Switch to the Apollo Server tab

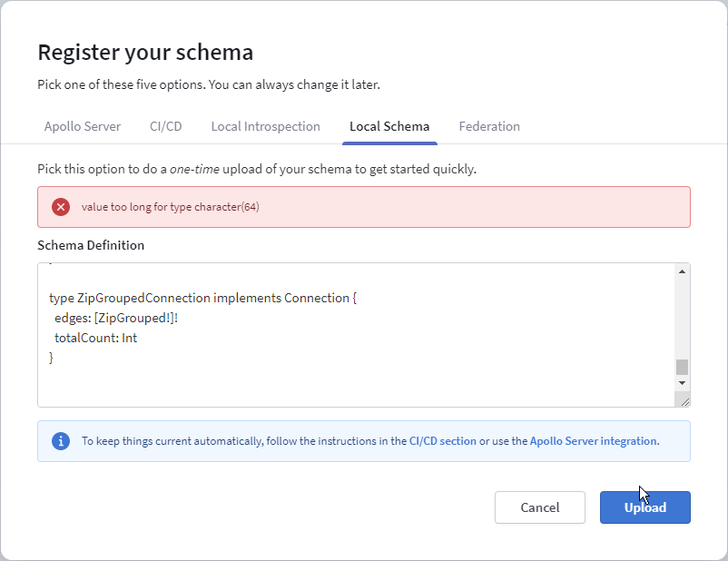[83, 126]
